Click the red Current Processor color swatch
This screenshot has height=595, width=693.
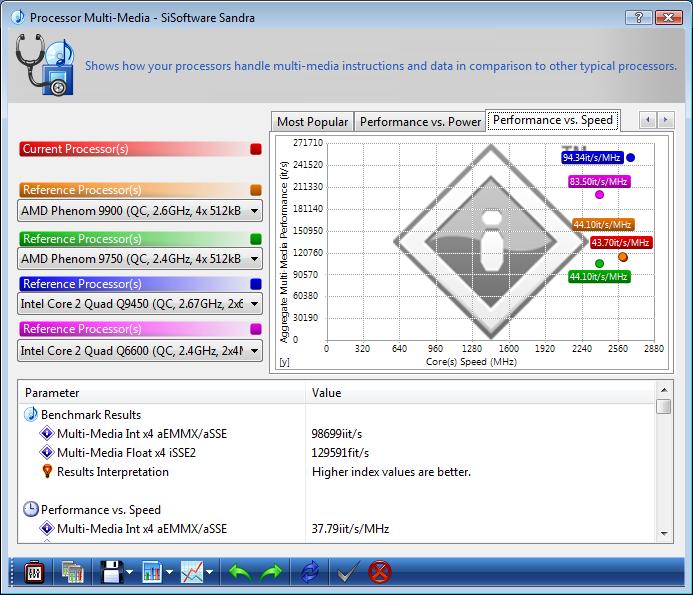(256, 149)
